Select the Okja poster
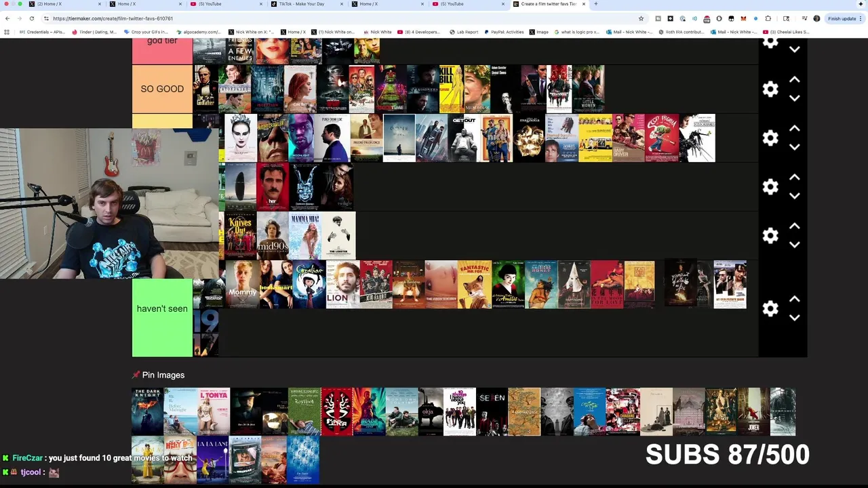This screenshot has width=868, height=488. pyautogui.click(x=431, y=411)
